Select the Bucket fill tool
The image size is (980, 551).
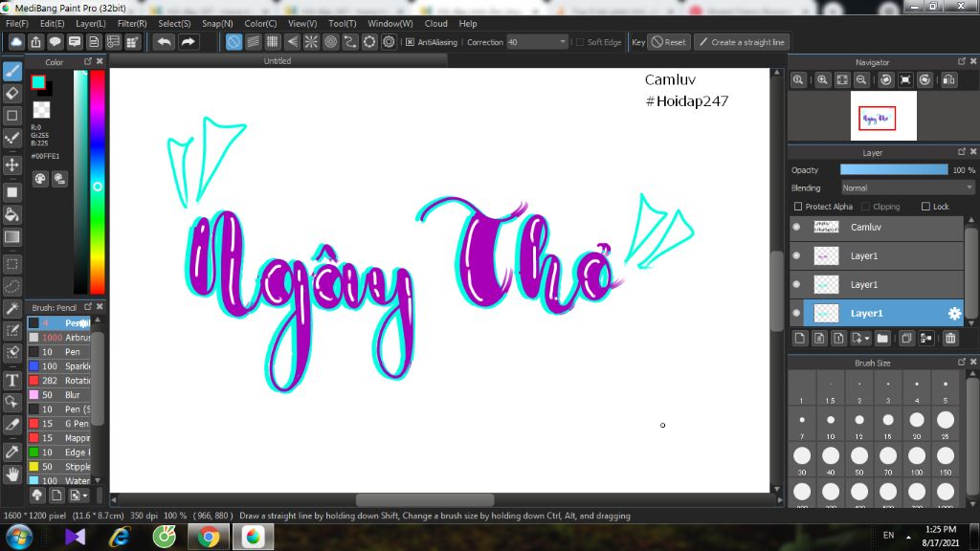click(12, 215)
